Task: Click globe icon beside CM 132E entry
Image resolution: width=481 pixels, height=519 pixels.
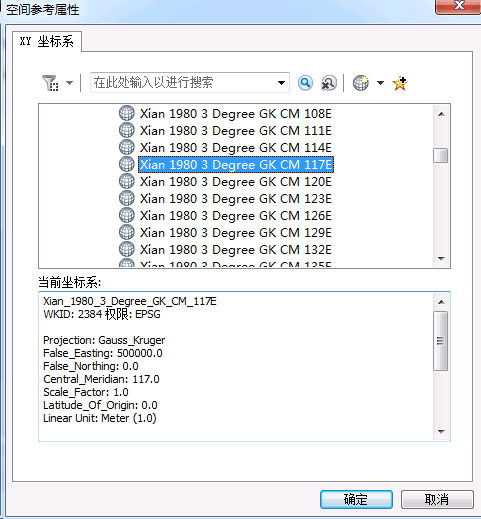Action: (x=127, y=249)
